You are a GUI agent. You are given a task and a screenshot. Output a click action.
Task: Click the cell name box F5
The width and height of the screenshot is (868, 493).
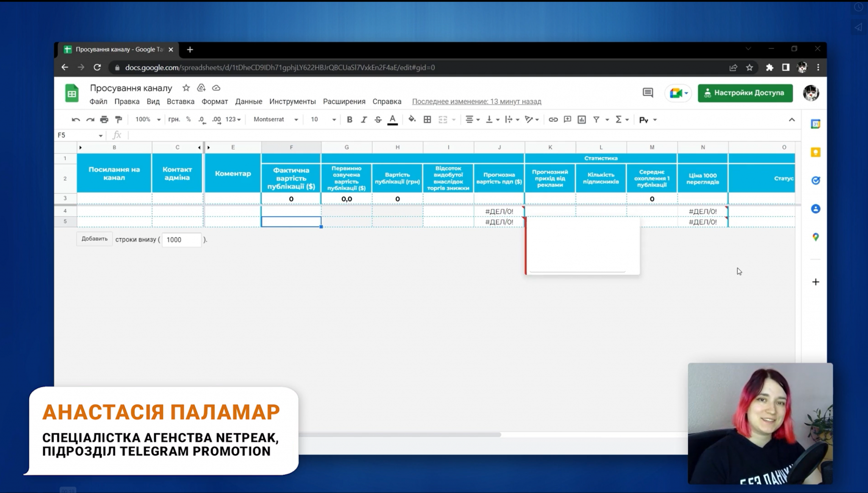(x=80, y=135)
